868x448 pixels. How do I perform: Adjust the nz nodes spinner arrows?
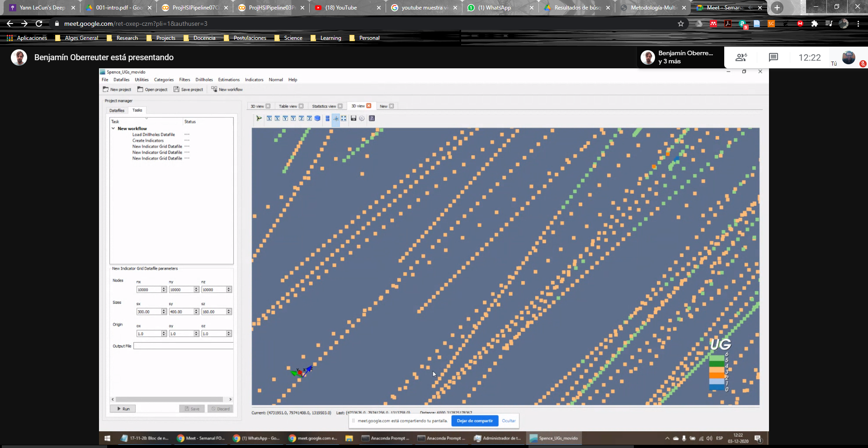pyautogui.click(x=229, y=290)
